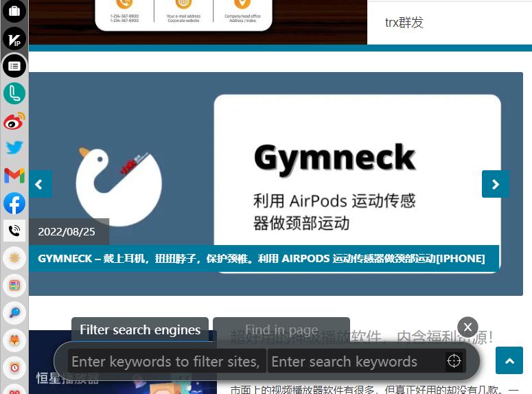Click the VIP icon in sidebar
The height and width of the screenshot is (394, 532).
(x=14, y=39)
